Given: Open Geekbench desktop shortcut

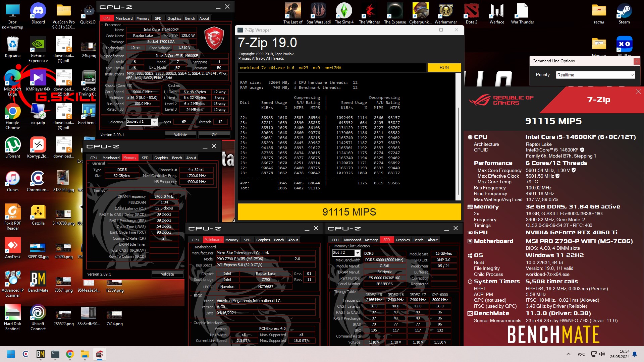Looking at the screenshot, I should coord(89,114).
